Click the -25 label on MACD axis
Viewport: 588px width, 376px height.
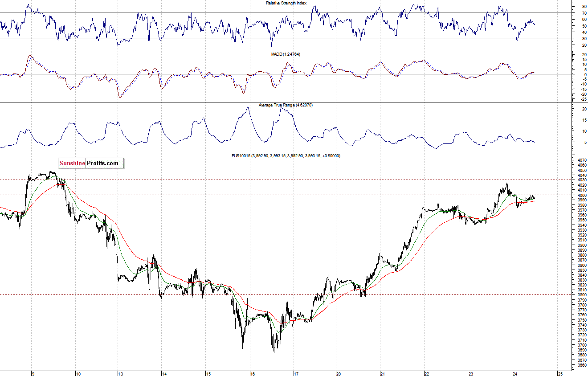click(583, 99)
